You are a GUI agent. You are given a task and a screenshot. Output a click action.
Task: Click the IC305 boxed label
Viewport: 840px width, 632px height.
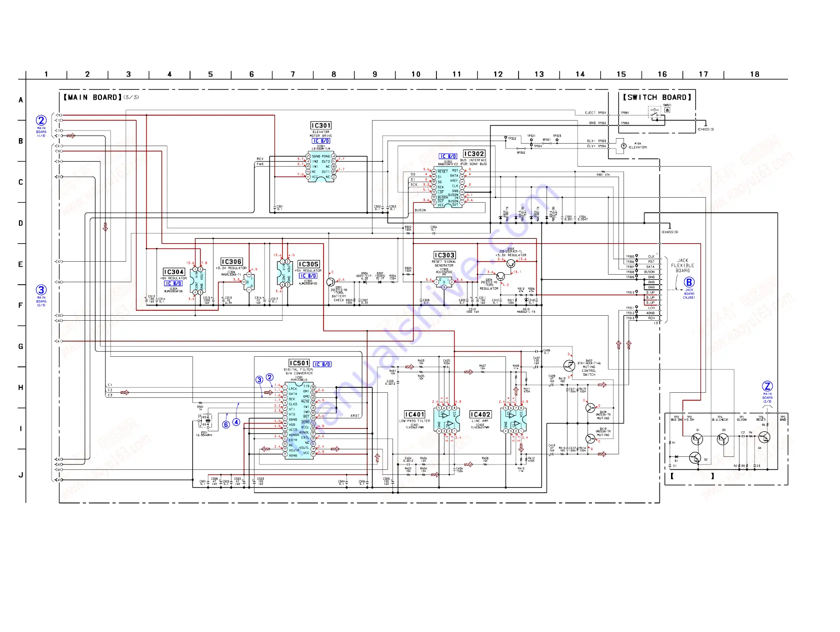pos(308,264)
